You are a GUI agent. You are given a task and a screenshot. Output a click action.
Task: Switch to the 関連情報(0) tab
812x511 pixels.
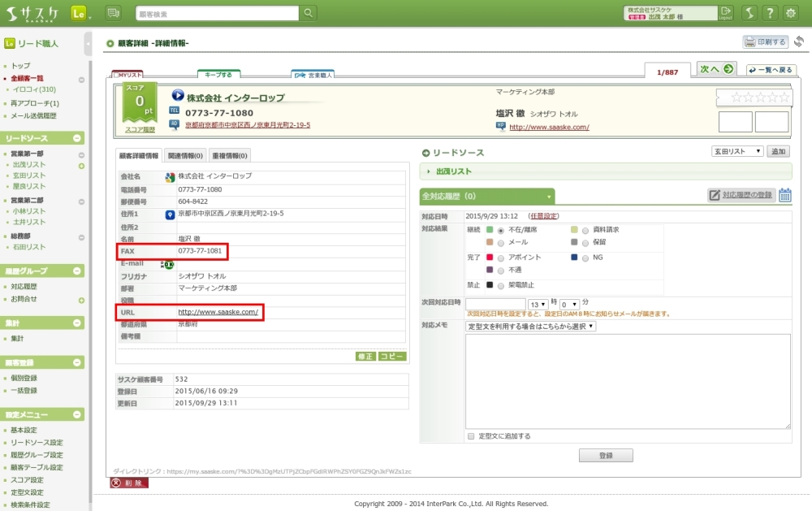click(x=185, y=155)
